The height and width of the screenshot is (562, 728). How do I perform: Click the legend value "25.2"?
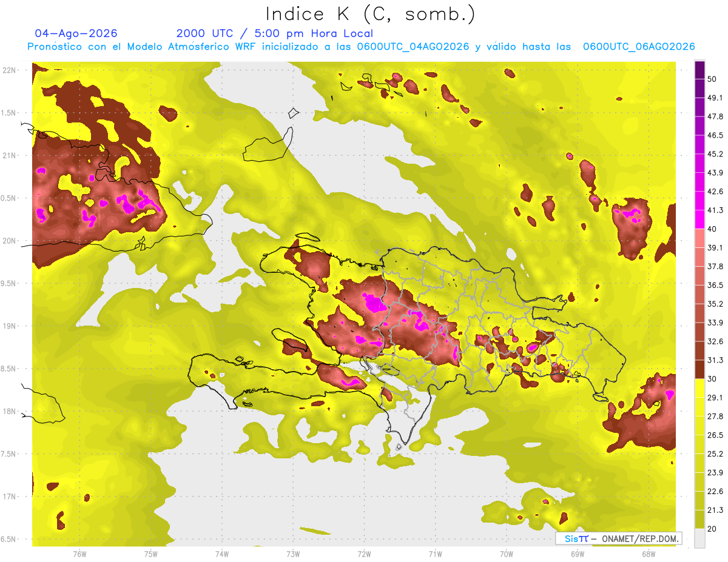715,454
